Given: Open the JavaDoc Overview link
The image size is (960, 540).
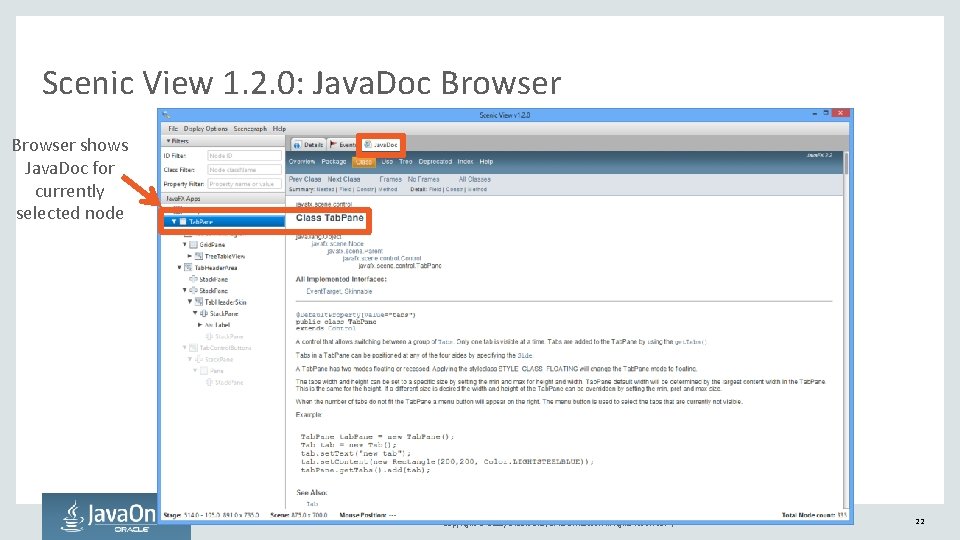Looking at the screenshot, I should tap(302, 162).
